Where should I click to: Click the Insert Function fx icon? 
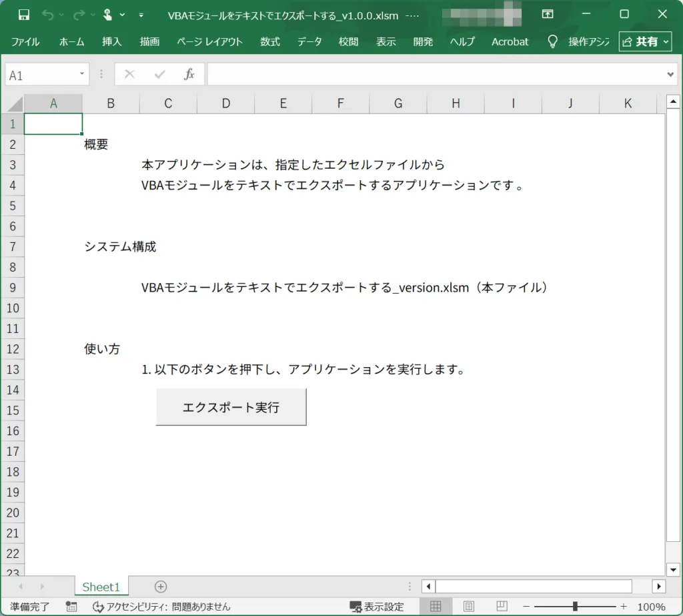tap(189, 74)
